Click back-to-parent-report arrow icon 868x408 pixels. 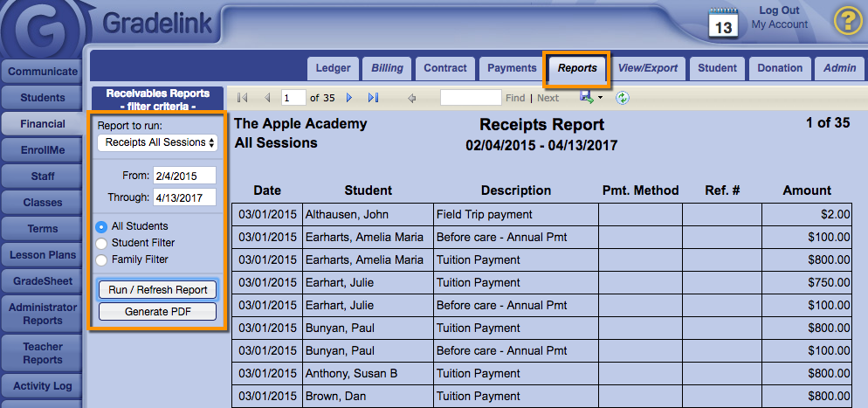[x=411, y=98]
